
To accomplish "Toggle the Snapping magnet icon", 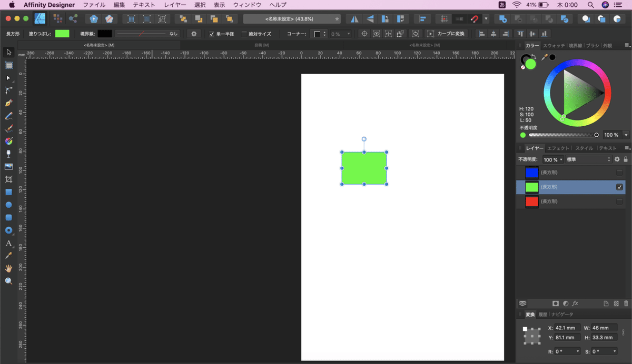I will pos(475,19).
